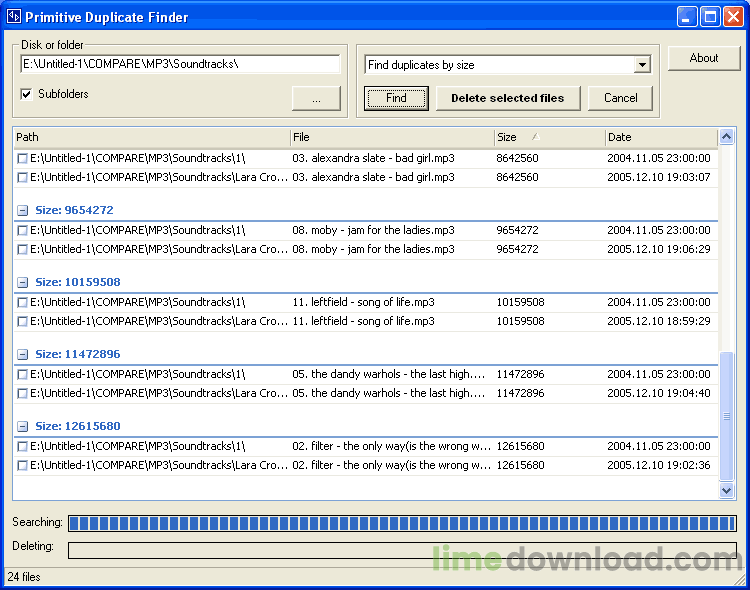The image size is (750, 590).
Task: Click Delete selected files button
Action: (x=507, y=98)
